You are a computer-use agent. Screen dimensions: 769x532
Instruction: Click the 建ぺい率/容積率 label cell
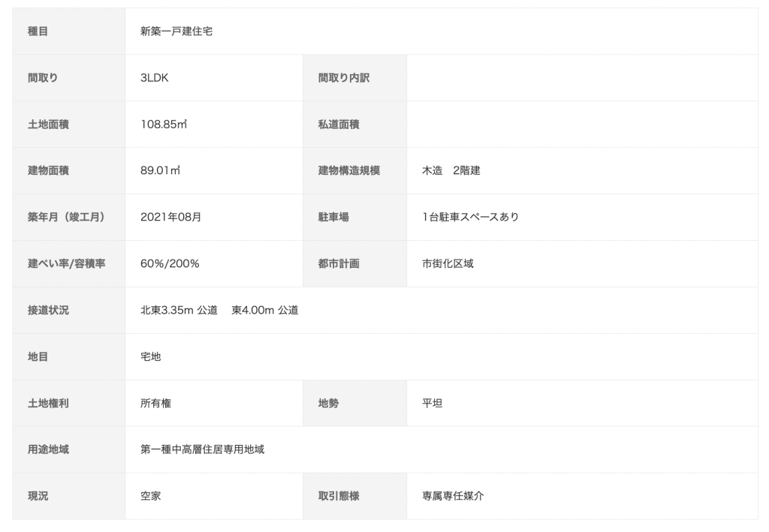(x=66, y=264)
